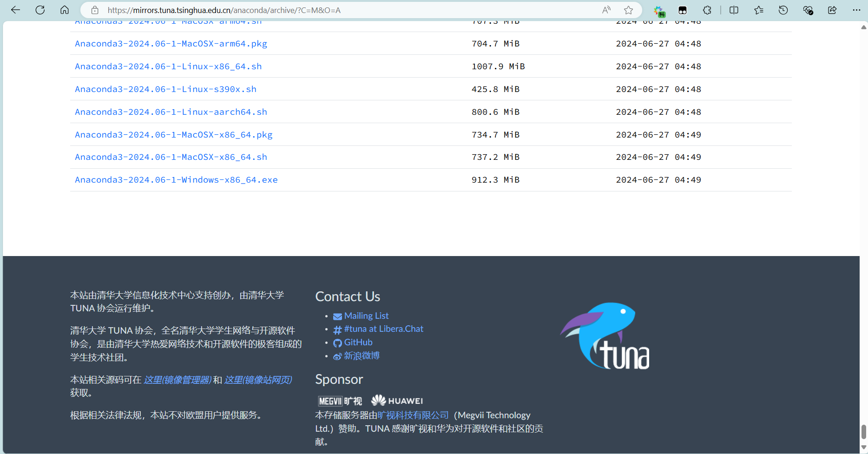Viewport: 868px width, 454px height.
Task: Open the browser Extensions puzzle icon
Action: [707, 10]
